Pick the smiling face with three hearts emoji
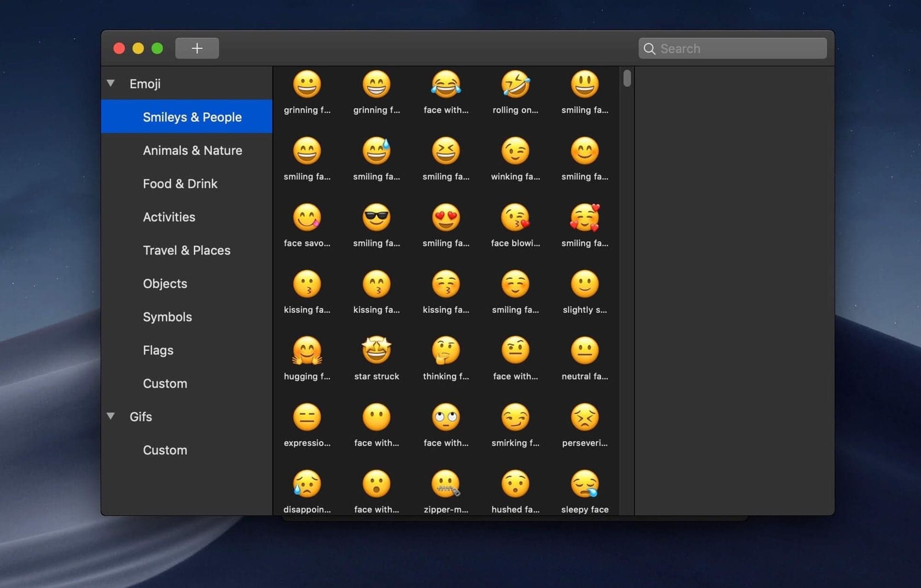This screenshot has width=921, height=588. coord(585,217)
